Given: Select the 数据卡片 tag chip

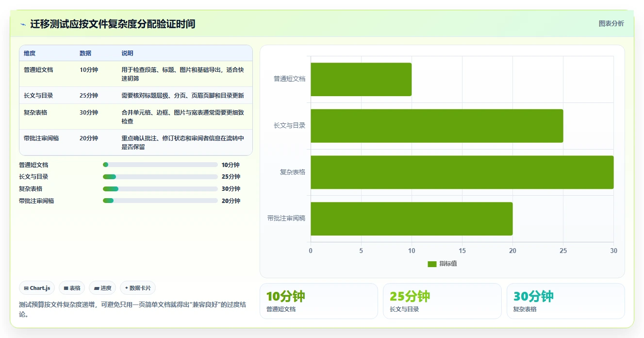Looking at the screenshot, I should pos(138,288).
